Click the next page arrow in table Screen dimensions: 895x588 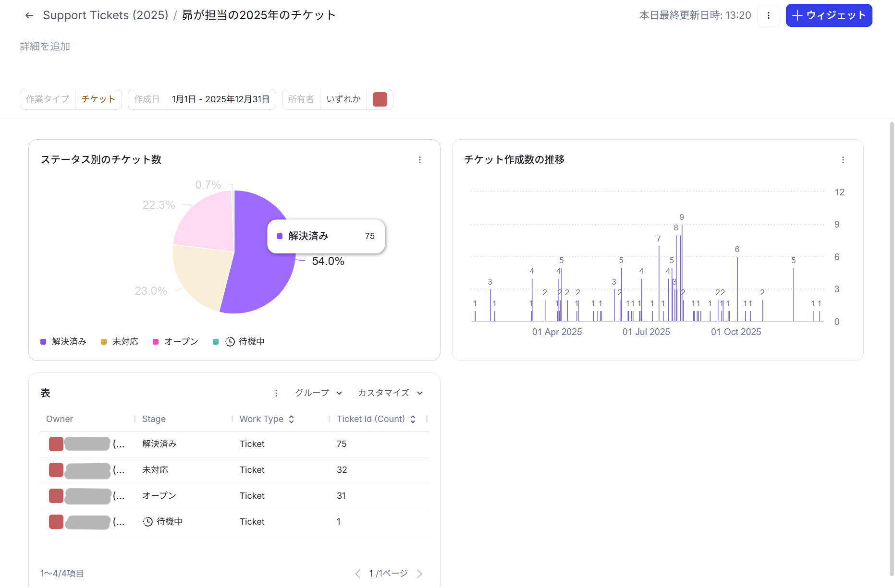pyautogui.click(x=420, y=573)
